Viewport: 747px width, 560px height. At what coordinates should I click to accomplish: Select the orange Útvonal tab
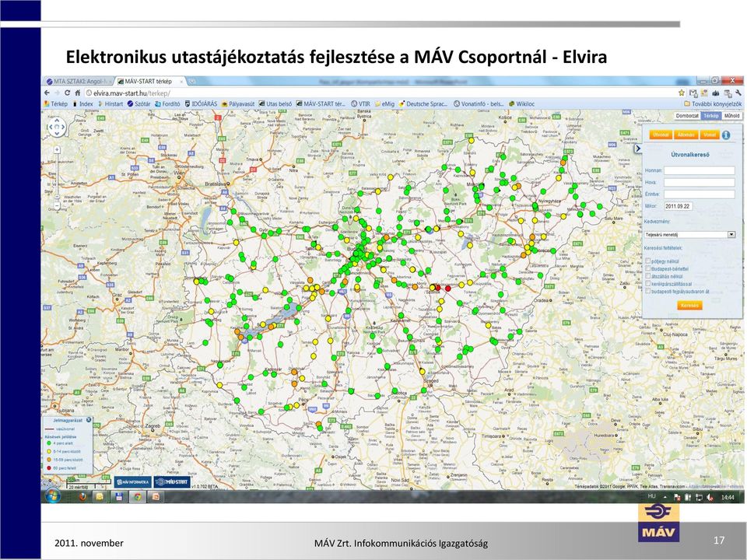(x=661, y=135)
